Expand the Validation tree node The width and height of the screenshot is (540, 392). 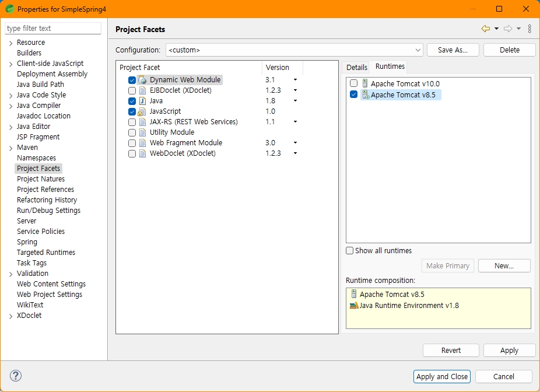[x=10, y=274]
